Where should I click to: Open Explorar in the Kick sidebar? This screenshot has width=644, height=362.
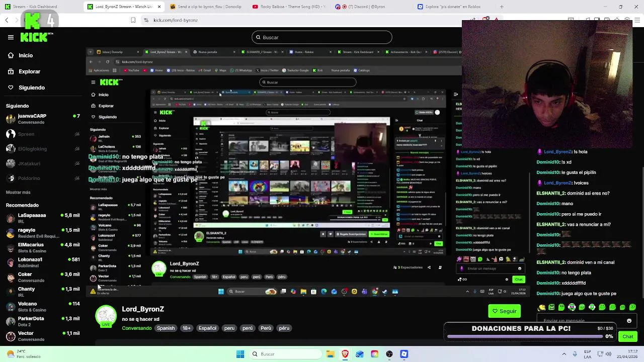coord(24,71)
